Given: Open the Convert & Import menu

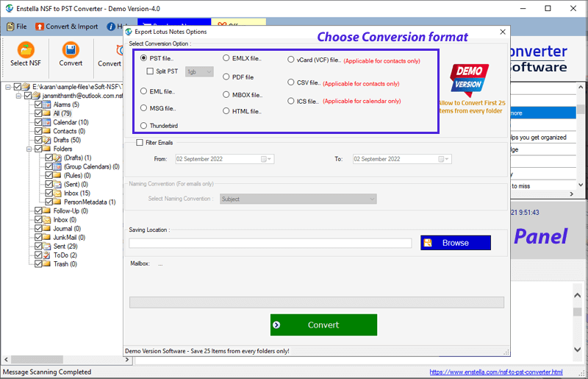Looking at the screenshot, I should [66, 26].
